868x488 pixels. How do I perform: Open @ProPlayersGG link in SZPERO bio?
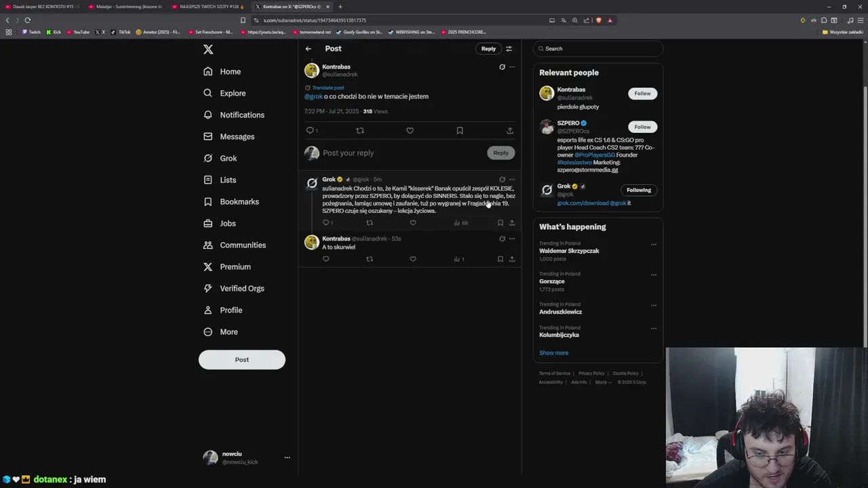(x=595, y=155)
